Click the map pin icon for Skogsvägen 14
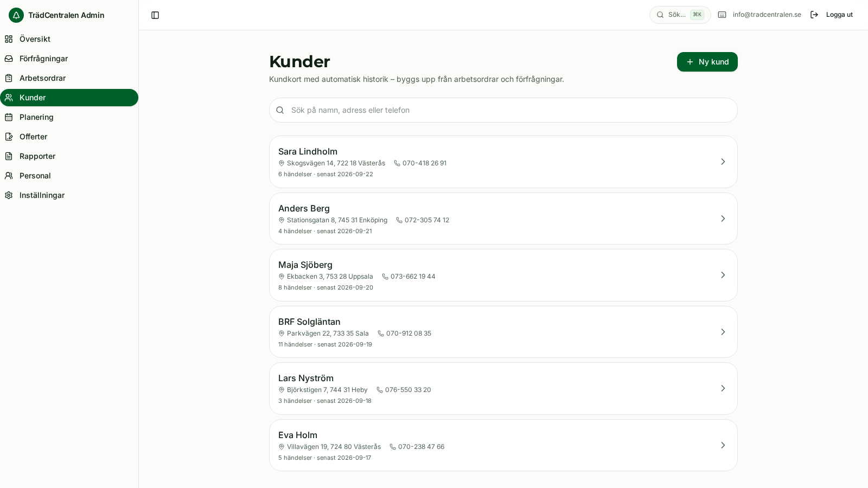This screenshot has width=868, height=488. point(282,163)
